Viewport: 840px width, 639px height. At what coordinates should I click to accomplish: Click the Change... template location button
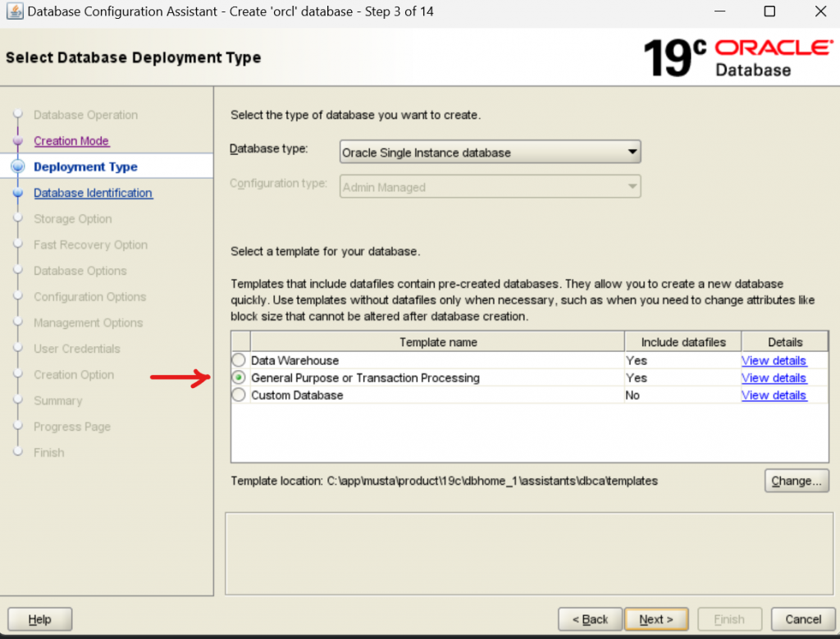point(796,481)
